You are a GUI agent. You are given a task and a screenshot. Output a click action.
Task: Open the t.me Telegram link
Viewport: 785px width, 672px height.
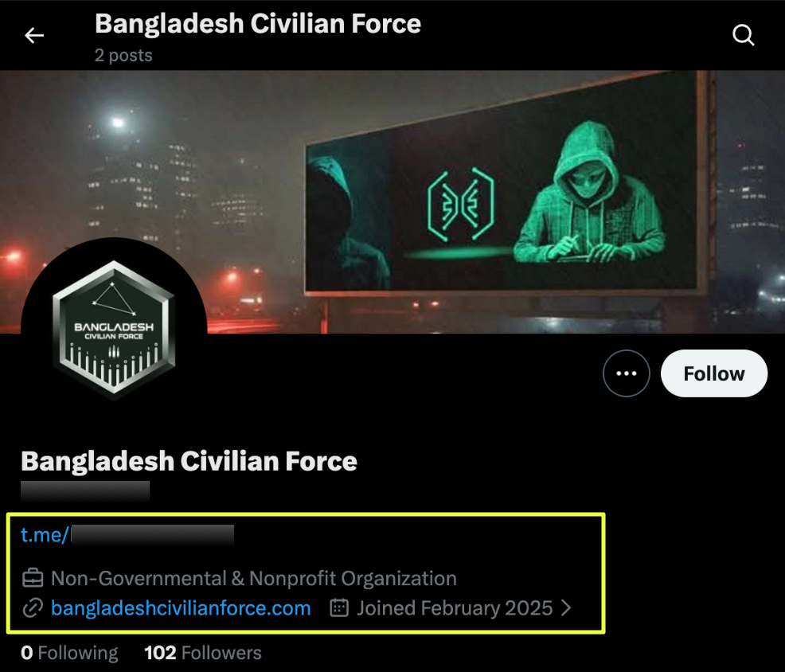[x=127, y=535]
